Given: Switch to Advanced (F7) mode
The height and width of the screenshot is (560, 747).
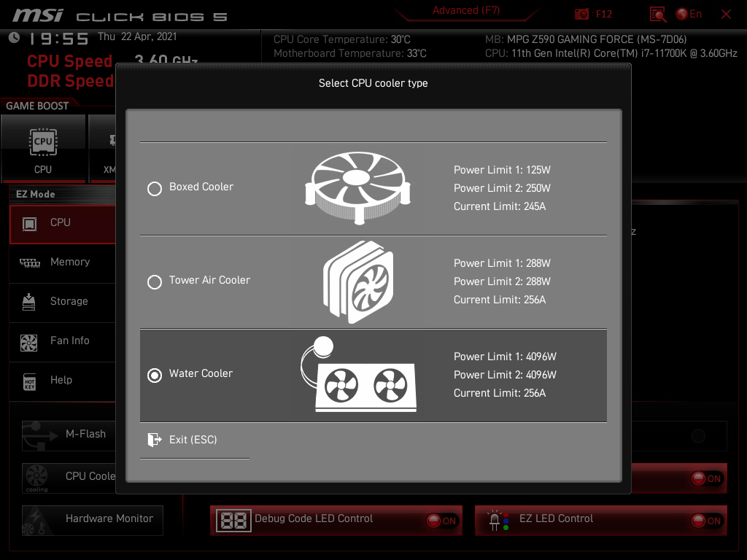Looking at the screenshot, I should click(466, 10).
